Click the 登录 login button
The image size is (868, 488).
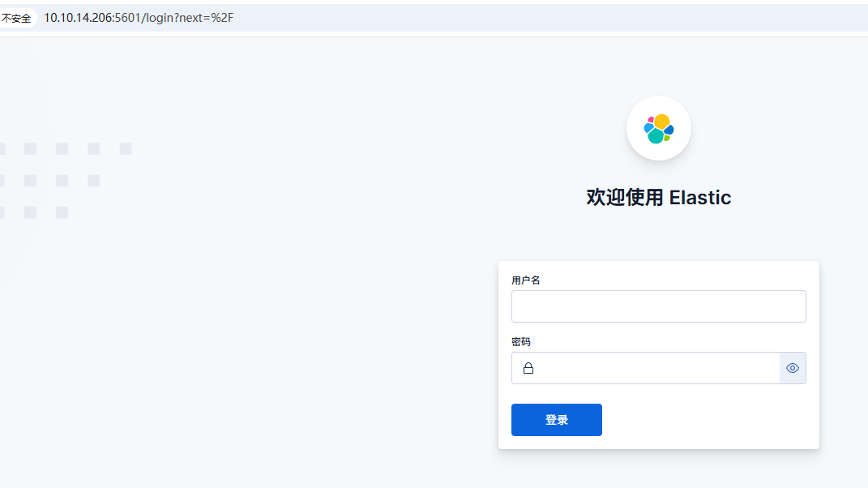click(x=556, y=420)
